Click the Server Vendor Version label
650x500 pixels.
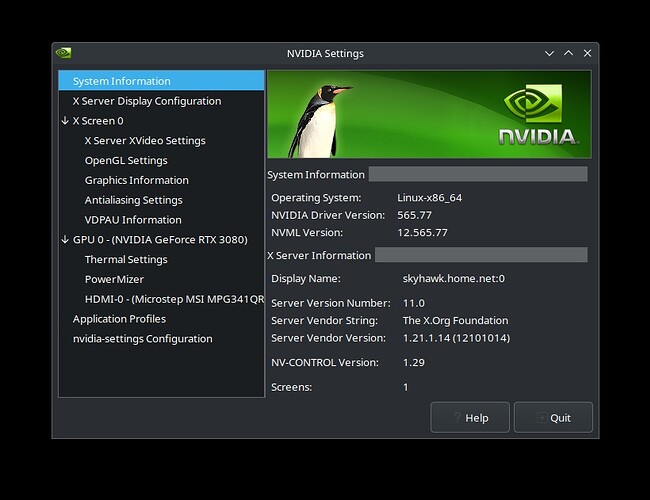[x=328, y=338]
